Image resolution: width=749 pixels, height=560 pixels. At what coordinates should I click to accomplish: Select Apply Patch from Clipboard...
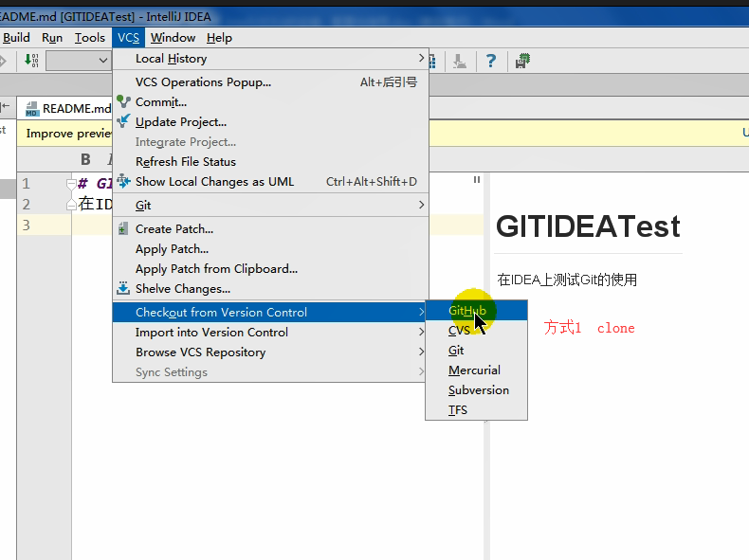click(270, 269)
